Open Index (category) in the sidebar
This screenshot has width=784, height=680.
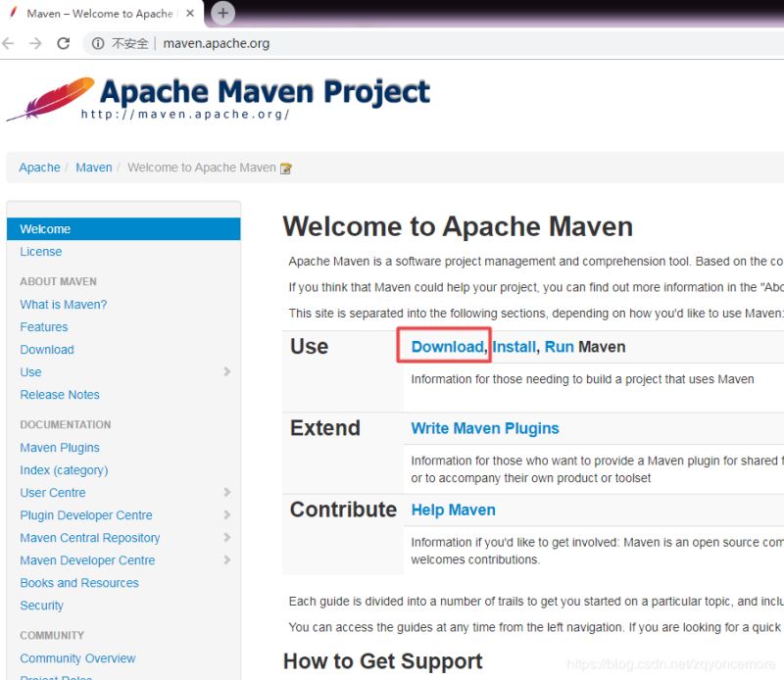tap(64, 470)
